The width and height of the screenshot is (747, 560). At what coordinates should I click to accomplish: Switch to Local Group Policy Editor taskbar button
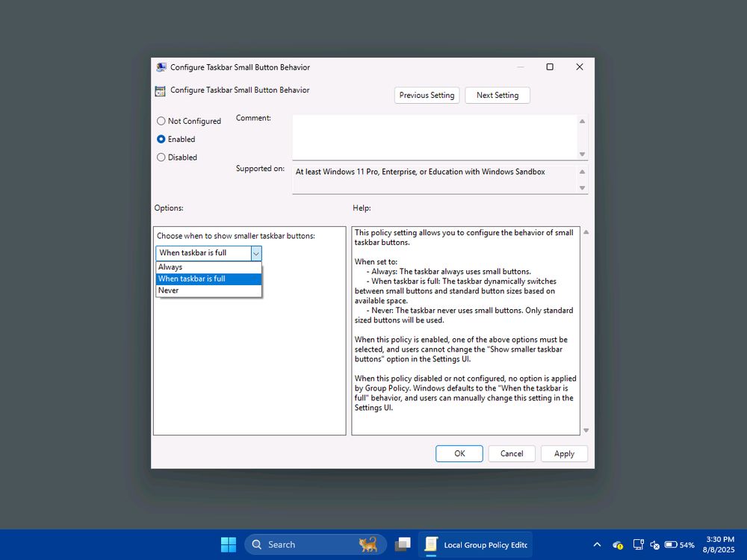pos(475,544)
